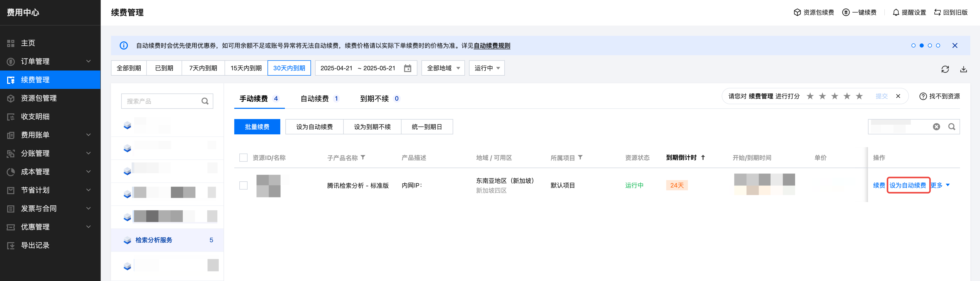
Task: Click the 续费 link in the row
Action: pos(879,185)
